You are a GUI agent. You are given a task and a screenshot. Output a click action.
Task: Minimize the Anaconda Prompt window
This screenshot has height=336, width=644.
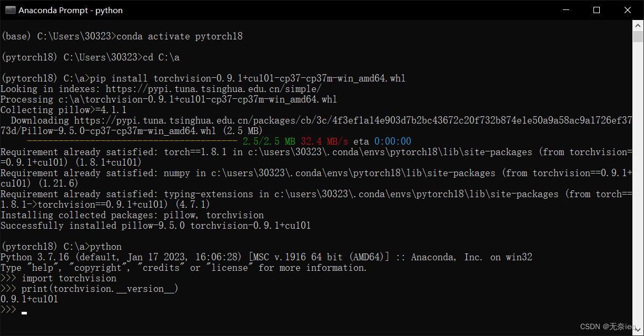(x=566, y=9)
